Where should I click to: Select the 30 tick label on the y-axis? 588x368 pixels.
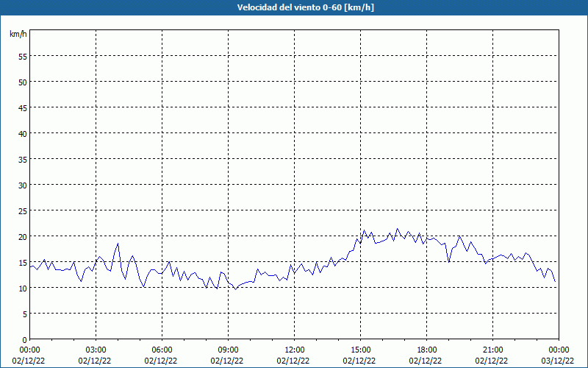[x=22, y=185]
